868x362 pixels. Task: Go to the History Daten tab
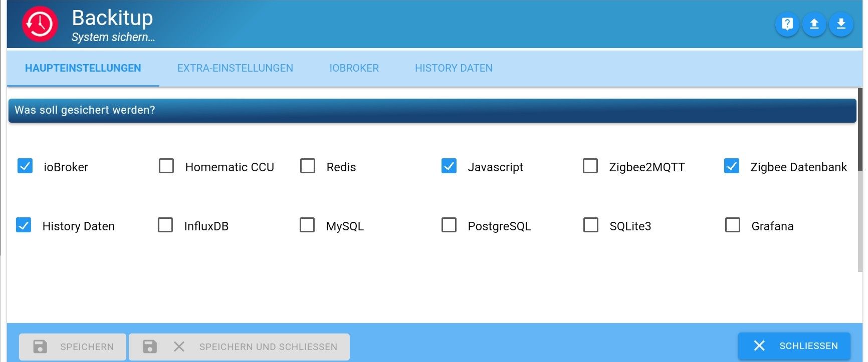454,68
